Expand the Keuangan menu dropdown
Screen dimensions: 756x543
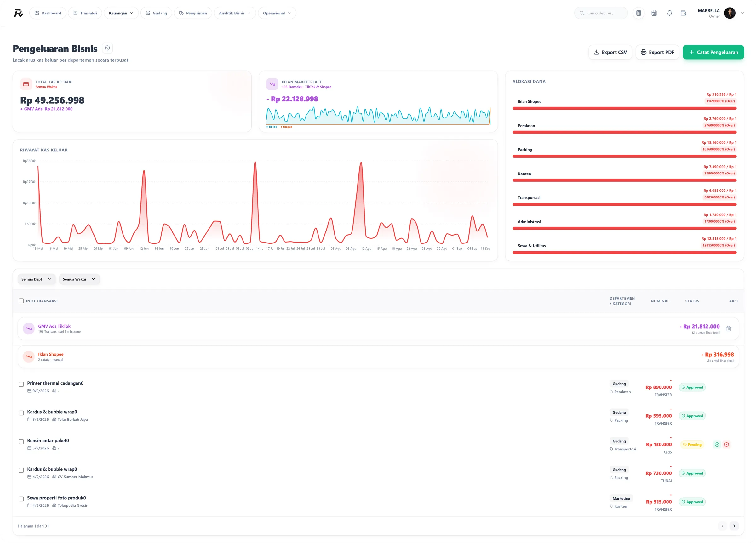[121, 13]
